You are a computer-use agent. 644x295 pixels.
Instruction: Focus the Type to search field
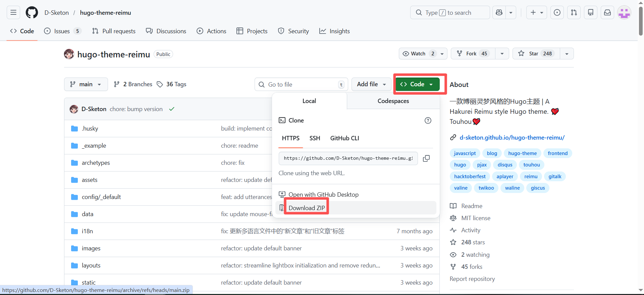point(450,12)
